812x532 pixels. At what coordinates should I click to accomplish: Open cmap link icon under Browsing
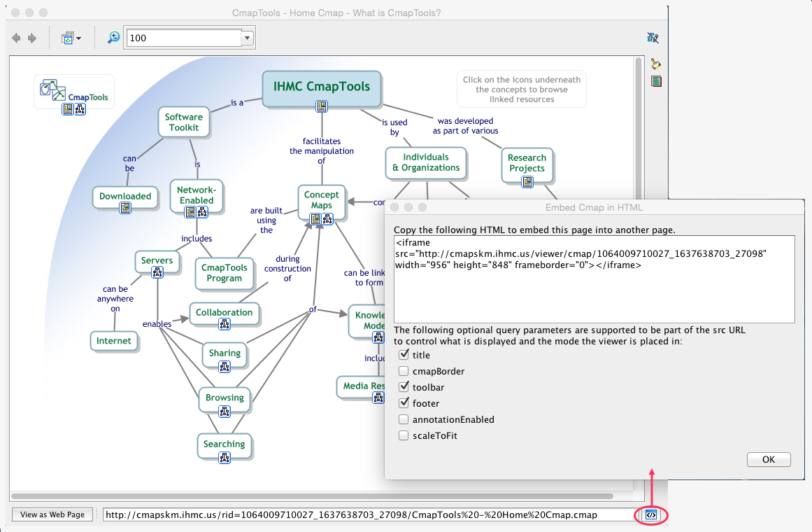(225, 412)
